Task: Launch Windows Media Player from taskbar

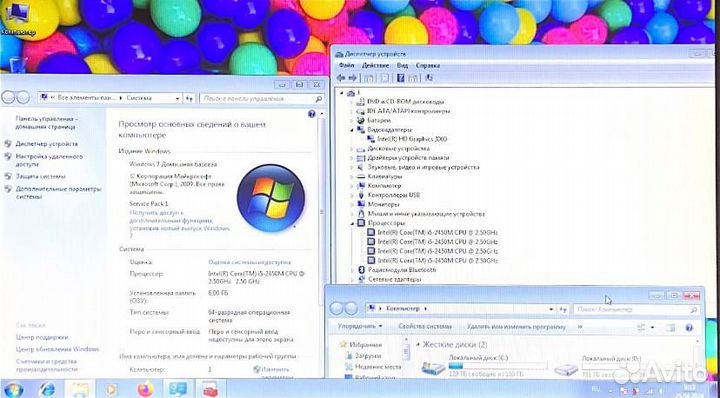Action: 112,389
